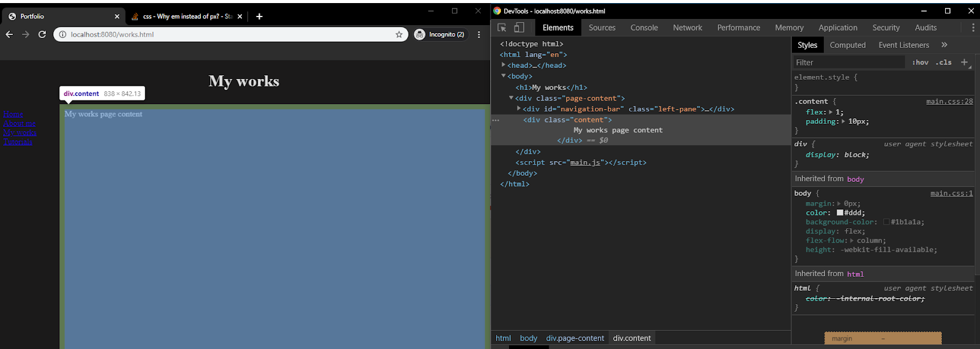Viewport: 980px width, 349px height.
Task: Open a new browser tab
Action: pyautogui.click(x=259, y=17)
